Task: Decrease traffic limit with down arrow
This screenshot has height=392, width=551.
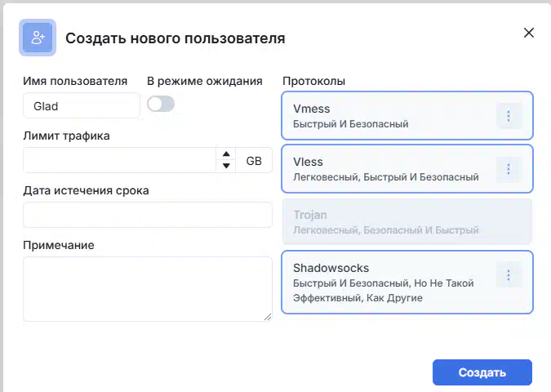Action: 226,166
